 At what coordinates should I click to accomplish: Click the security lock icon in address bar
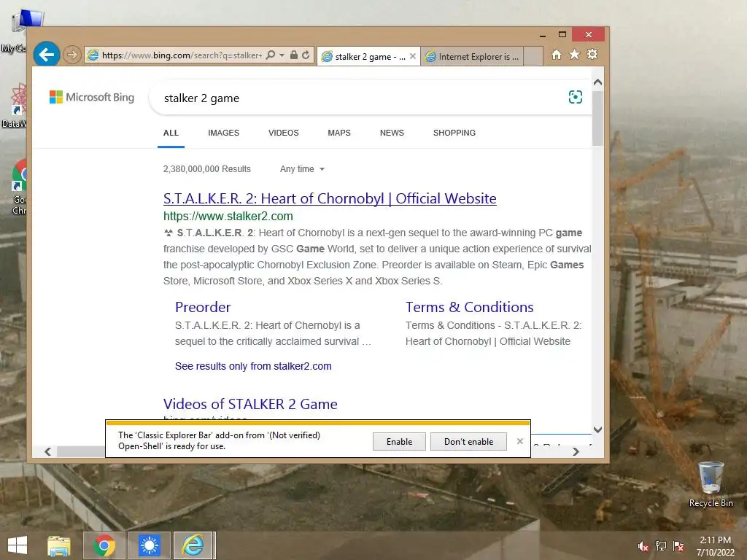tap(294, 55)
